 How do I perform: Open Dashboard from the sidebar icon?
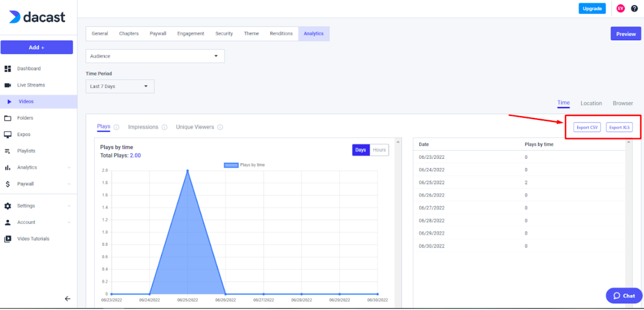[8, 69]
